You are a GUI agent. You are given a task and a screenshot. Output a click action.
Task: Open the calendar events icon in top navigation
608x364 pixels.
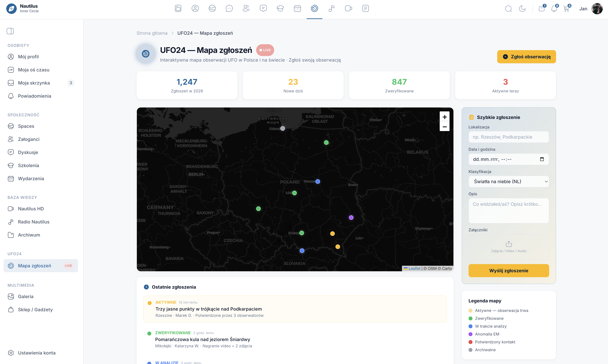tap(297, 9)
